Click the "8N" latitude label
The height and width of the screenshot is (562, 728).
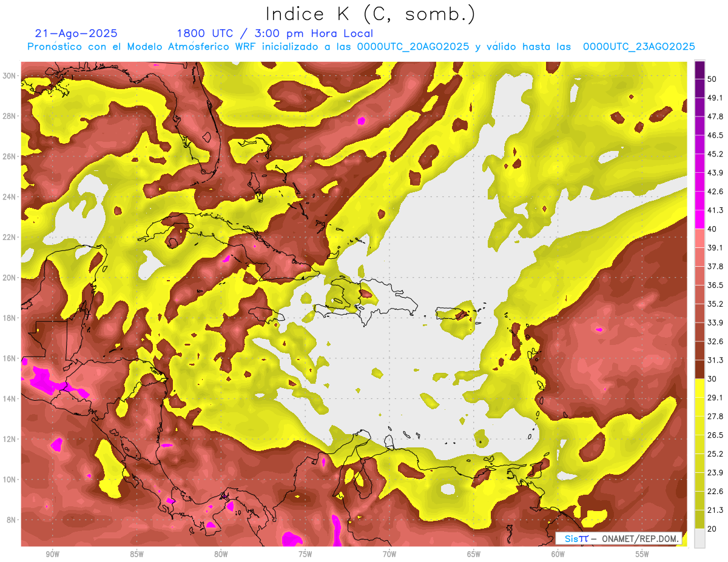tap(12, 520)
